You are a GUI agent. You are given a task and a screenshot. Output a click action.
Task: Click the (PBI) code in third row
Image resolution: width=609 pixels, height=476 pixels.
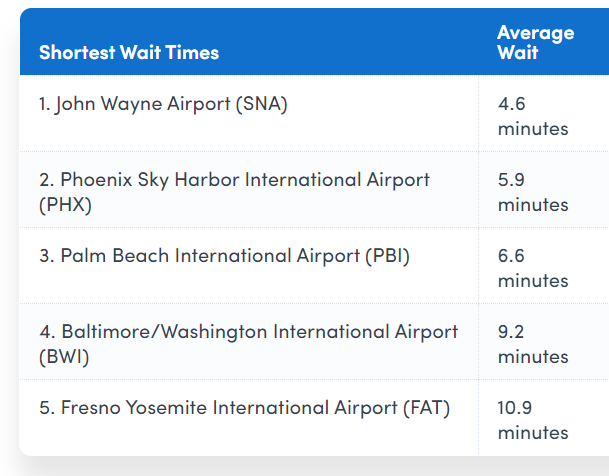pyautogui.click(x=387, y=256)
